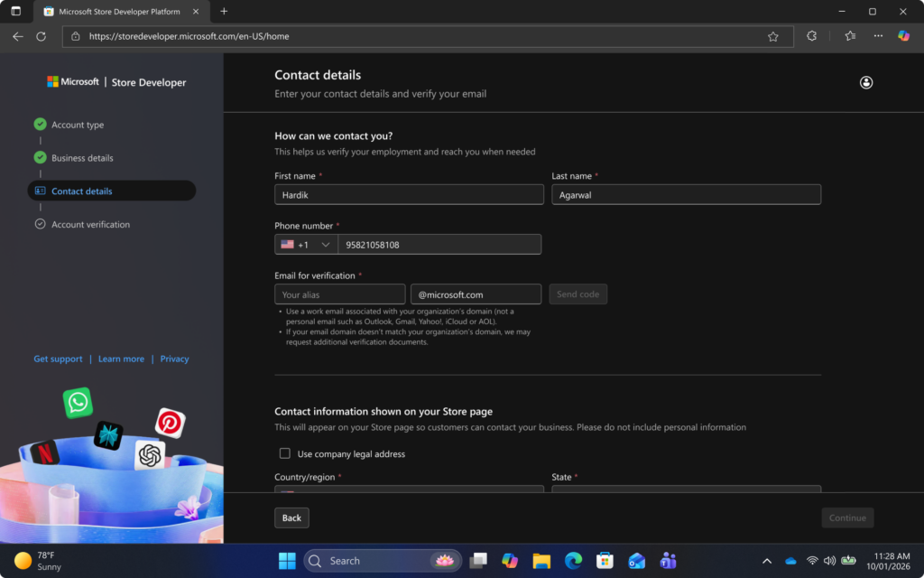Add page to favorites with star icon
The width and height of the screenshot is (924, 578).
(x=773, y=36)
